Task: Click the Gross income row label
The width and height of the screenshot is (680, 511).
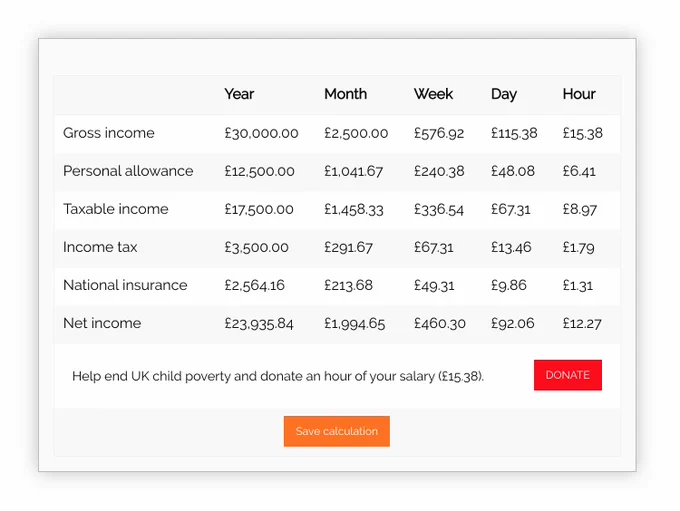Action: [108, 133]
